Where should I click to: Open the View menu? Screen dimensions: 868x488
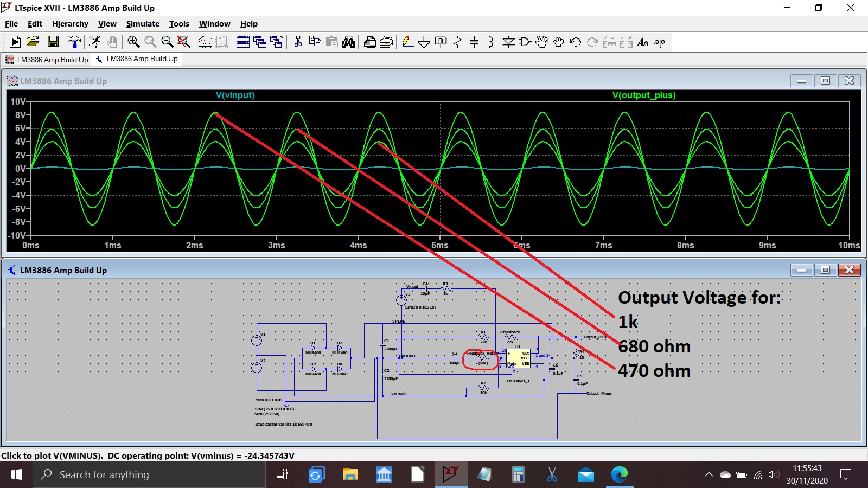point(107,24)
